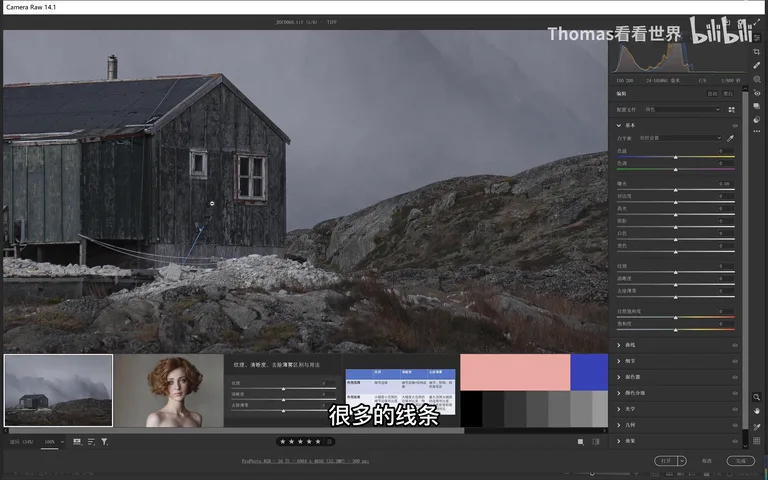Click the filmstrip horizontal scrollbar
This screenshot has height=480, width=768.
(x=236, y=431)
